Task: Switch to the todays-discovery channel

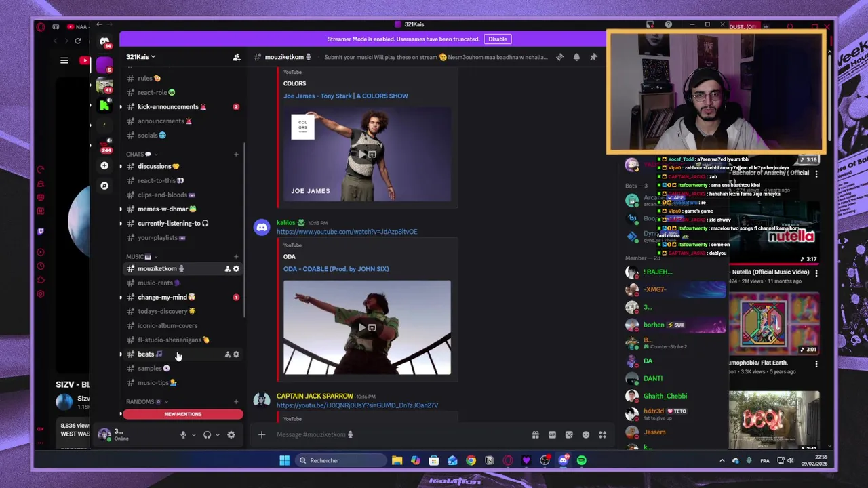Action: [182, 311]
